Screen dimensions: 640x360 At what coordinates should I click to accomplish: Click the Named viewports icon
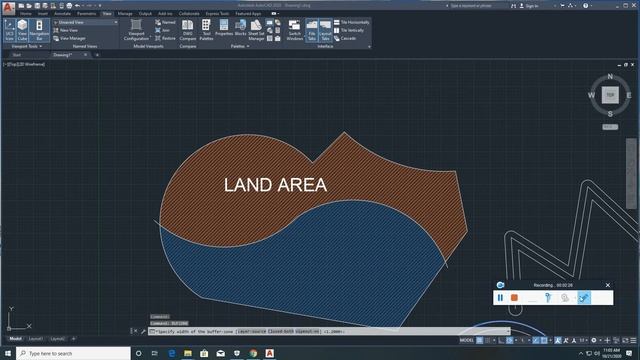[165, 22]
